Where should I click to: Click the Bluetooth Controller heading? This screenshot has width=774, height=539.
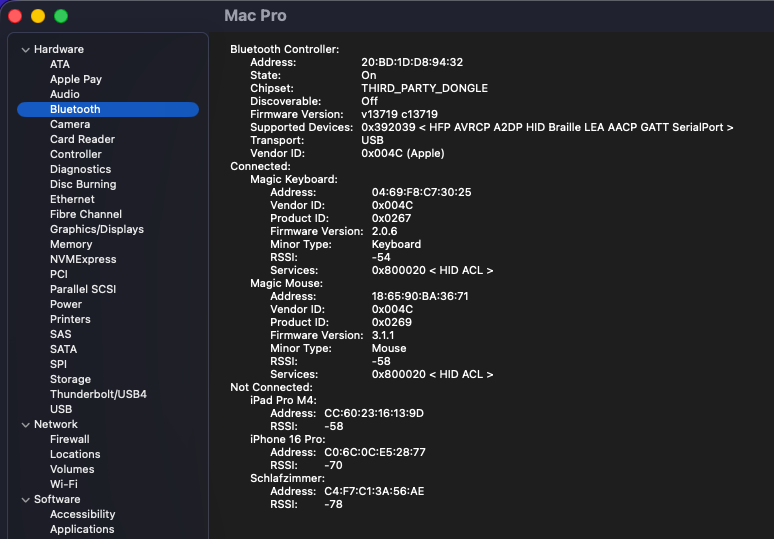(x=285, y=49)
